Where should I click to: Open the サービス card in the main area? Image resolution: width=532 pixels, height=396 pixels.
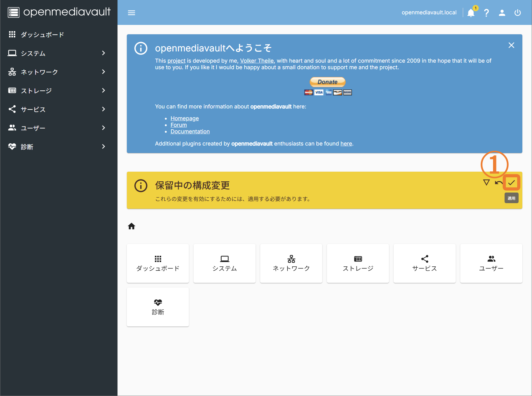[x=425, y=263]
